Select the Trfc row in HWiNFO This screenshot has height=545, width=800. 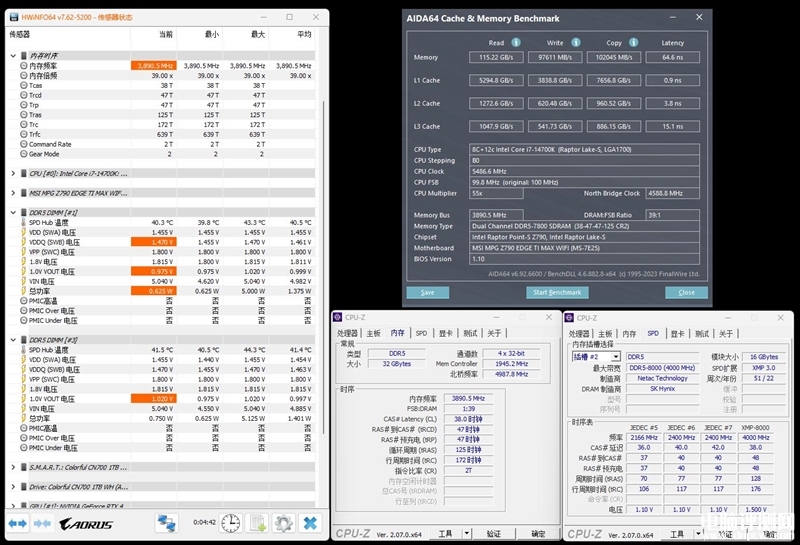162,134
